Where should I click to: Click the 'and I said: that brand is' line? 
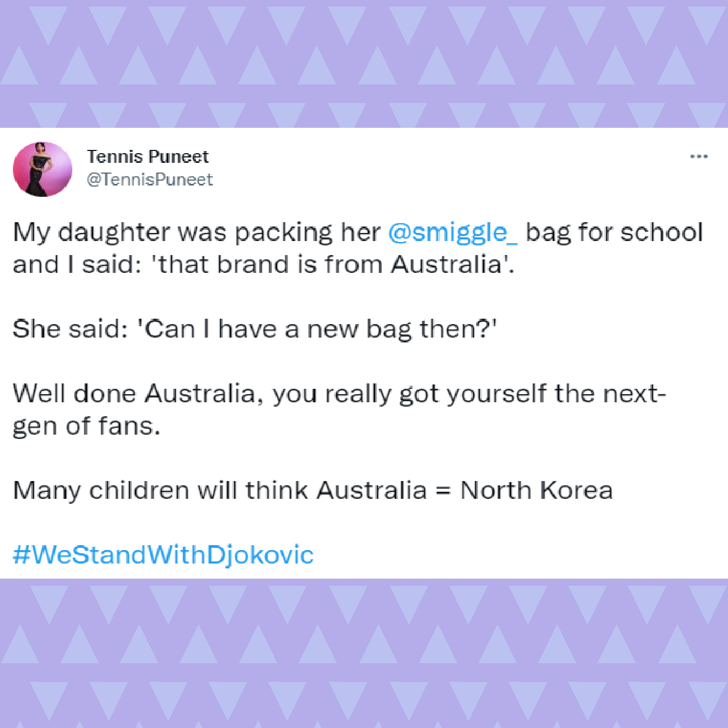(264, 264)
